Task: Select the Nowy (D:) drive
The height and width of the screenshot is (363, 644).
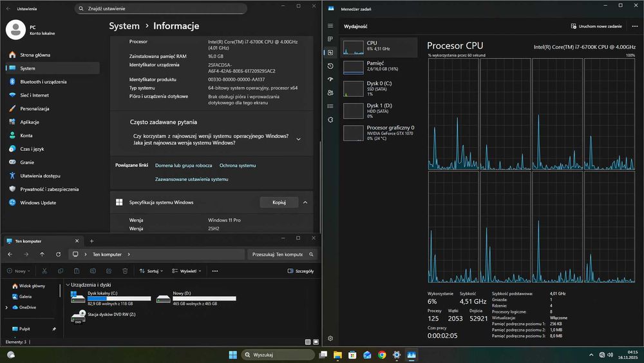Action: (196, 298)
